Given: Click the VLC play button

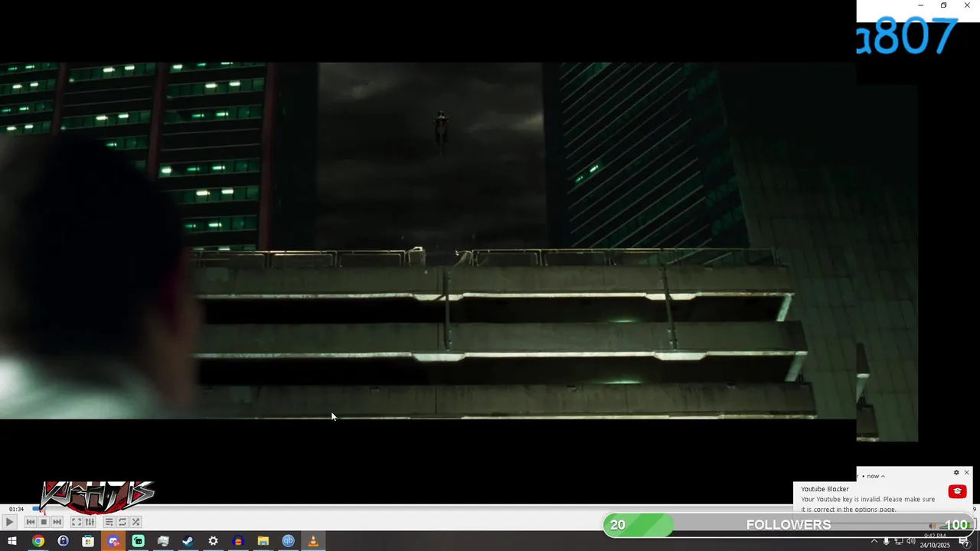Looking at the screenshot, I should tap(9, 522).
